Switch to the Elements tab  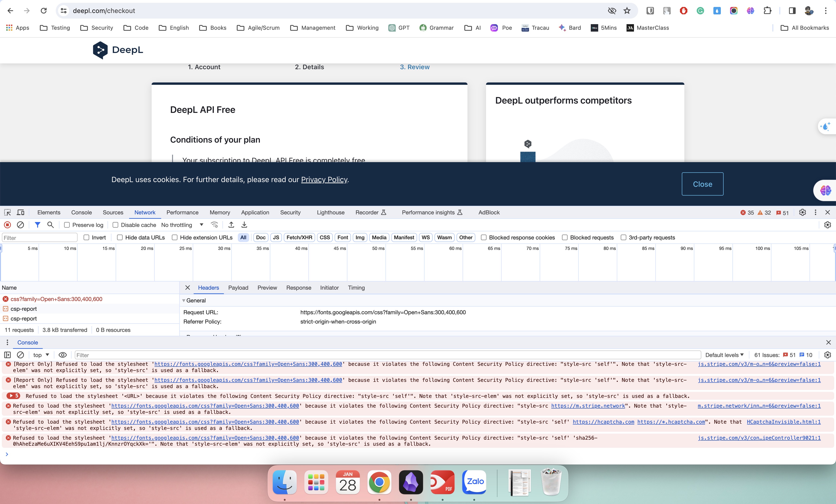pyautogui.click(x=49, y=213)
